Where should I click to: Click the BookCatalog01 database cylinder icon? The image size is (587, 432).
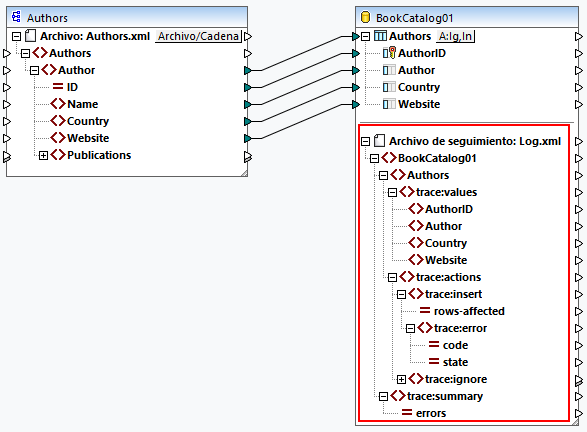[365, 17]
